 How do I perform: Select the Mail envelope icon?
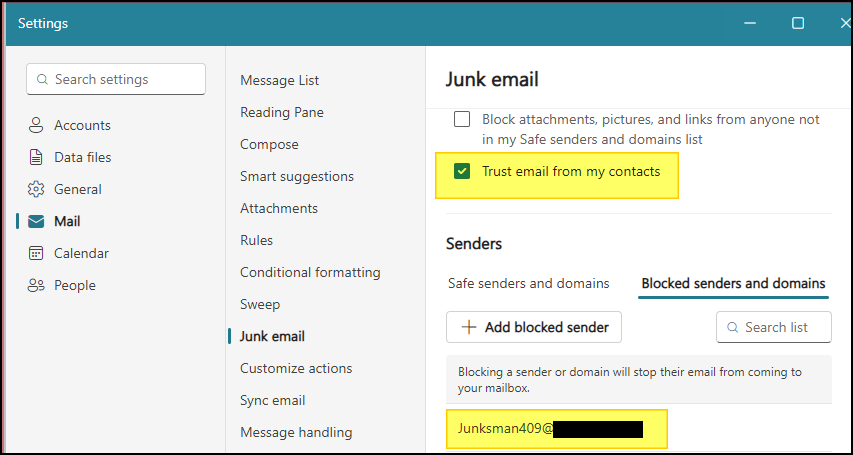(x=36, y=222)
